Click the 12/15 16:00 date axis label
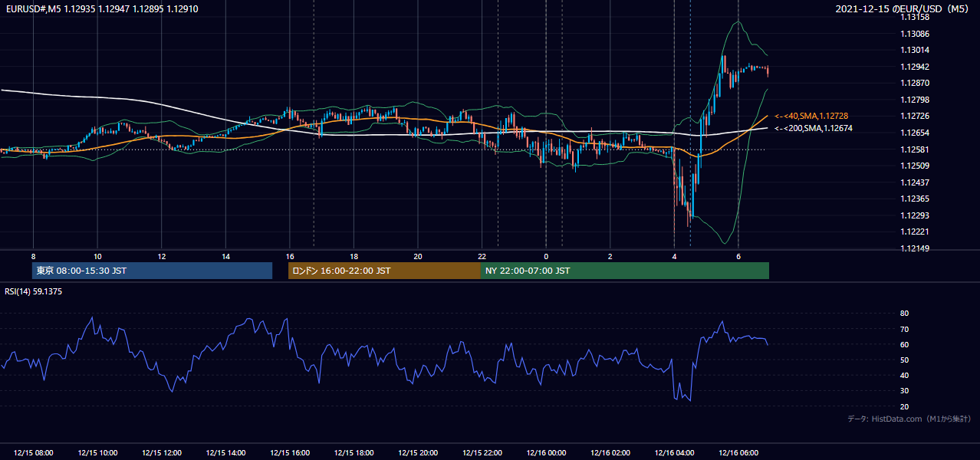The image size is (980, 460). (x=290, y=453)
